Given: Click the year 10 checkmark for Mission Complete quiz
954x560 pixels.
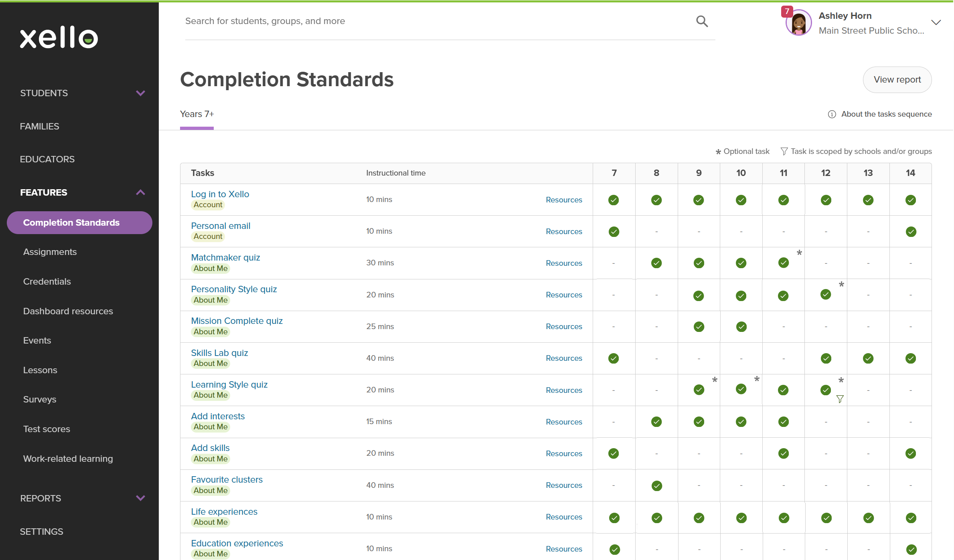Looking at the screenshot, I should point(741,327).
